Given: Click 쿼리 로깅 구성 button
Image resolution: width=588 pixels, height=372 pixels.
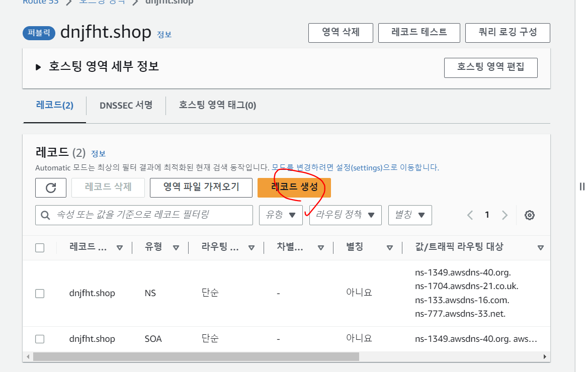Looking at the screenshot, I should click(x=508, y=33).
